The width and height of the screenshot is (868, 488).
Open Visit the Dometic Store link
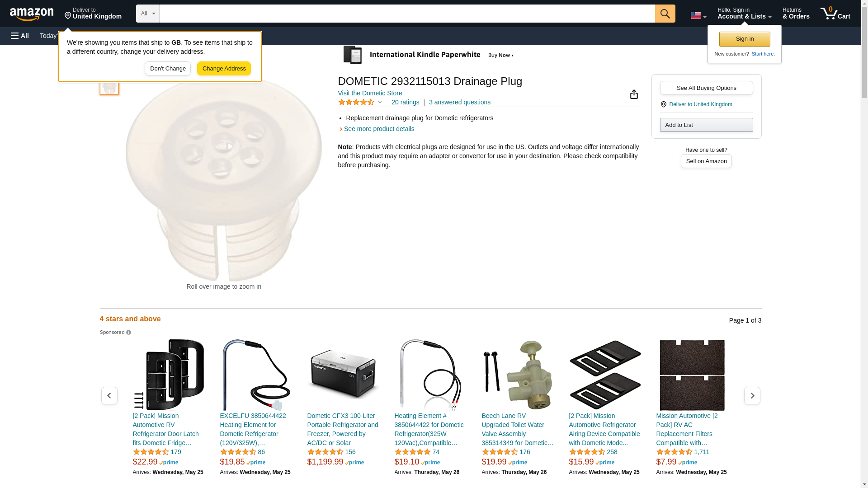coord(370,93)
